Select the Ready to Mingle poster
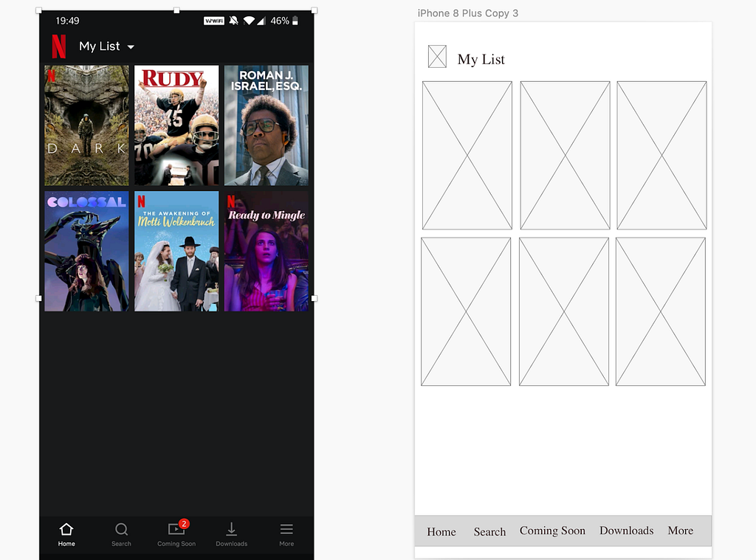The width and height of the screenshot is (756, 560). (x=266, y=251)
